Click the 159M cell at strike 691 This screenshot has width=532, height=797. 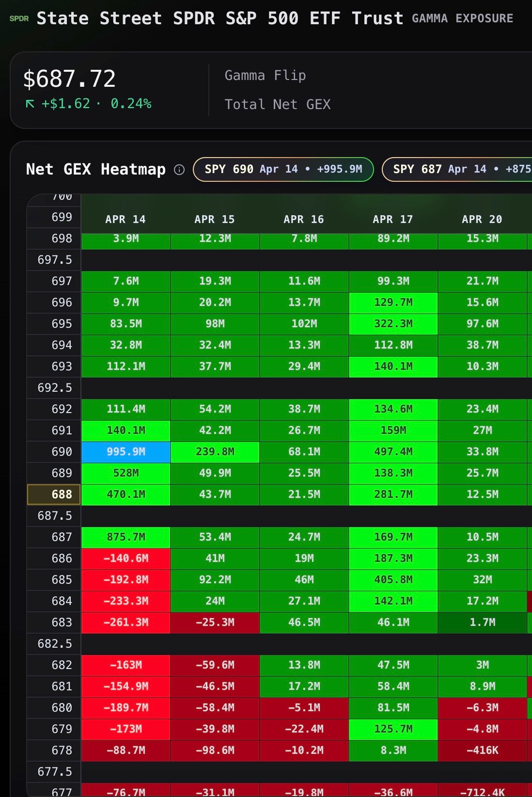point(393,430)
